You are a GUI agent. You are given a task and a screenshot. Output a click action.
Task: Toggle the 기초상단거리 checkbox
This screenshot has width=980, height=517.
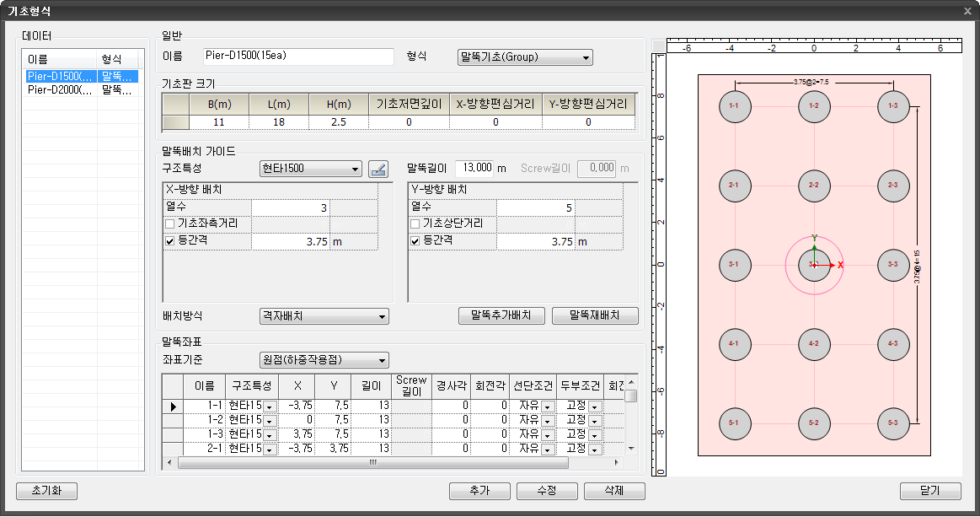415,223
